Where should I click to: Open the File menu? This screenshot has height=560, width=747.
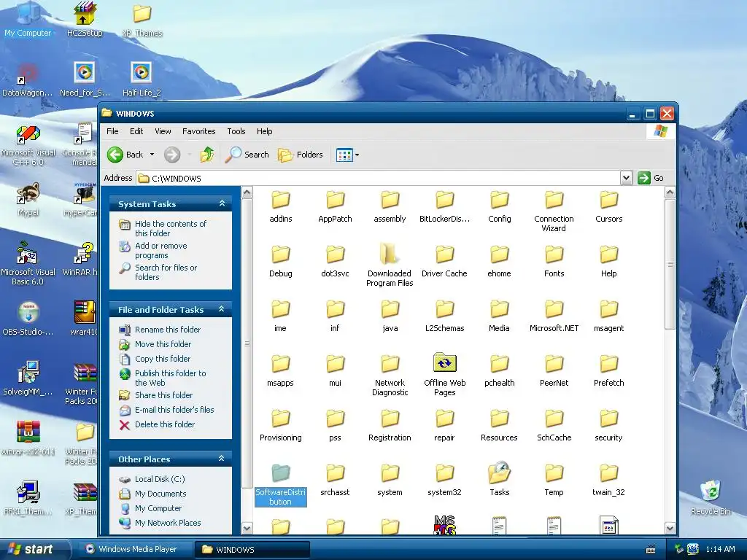[x=112, y=131]
